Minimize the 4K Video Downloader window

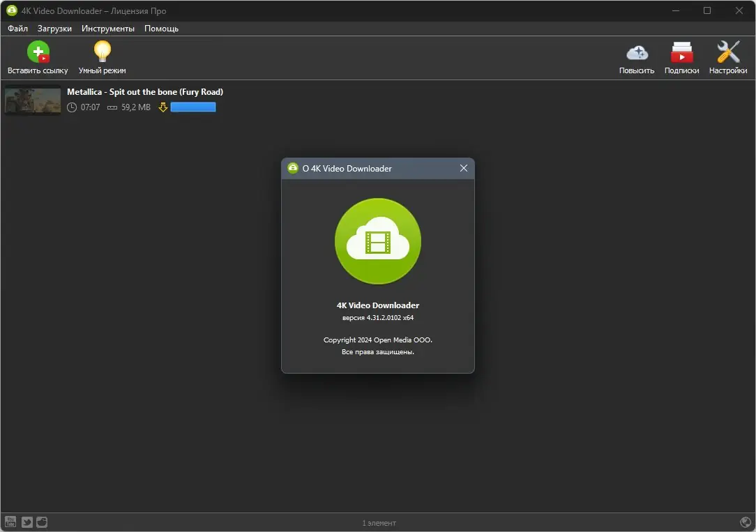(676, 10)
